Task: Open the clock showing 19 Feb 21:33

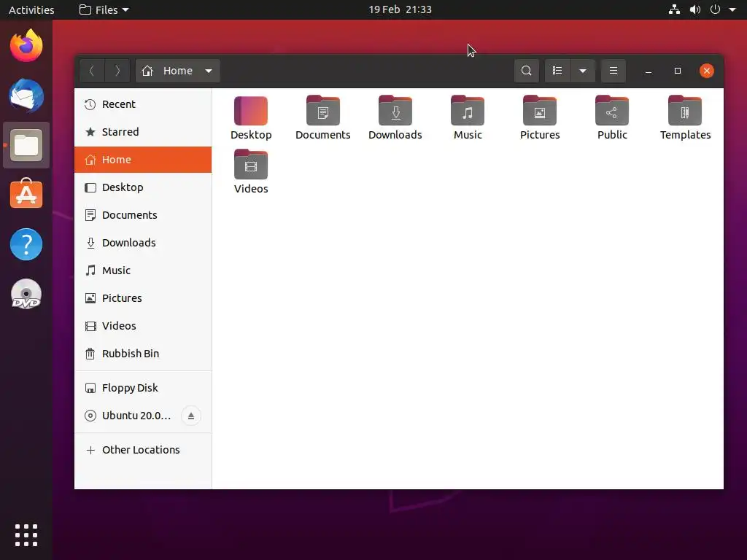Action: [x=400, y=9]
